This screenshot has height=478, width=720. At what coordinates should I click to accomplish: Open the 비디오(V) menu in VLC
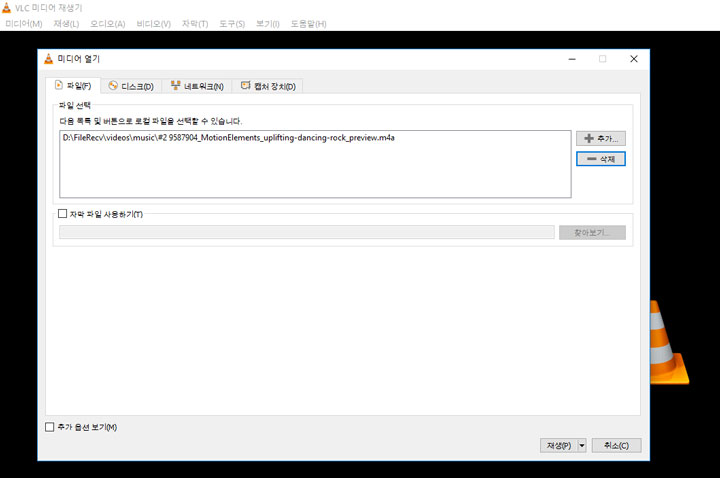click(153, 24)
